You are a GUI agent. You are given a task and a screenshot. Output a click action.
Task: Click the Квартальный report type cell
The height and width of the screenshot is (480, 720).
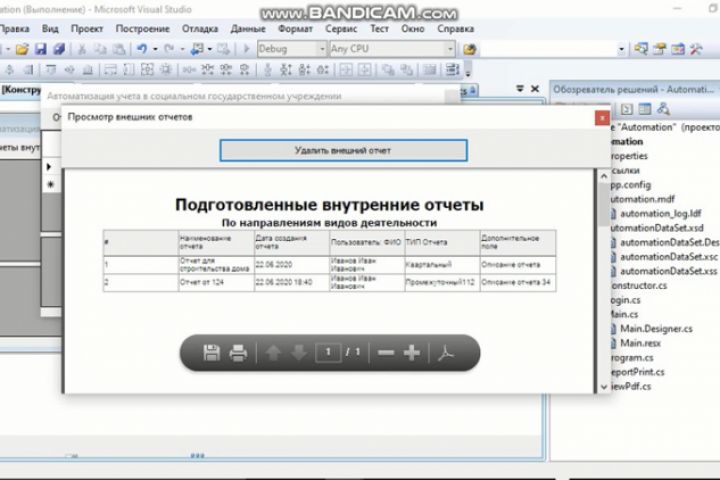point(442,265)
